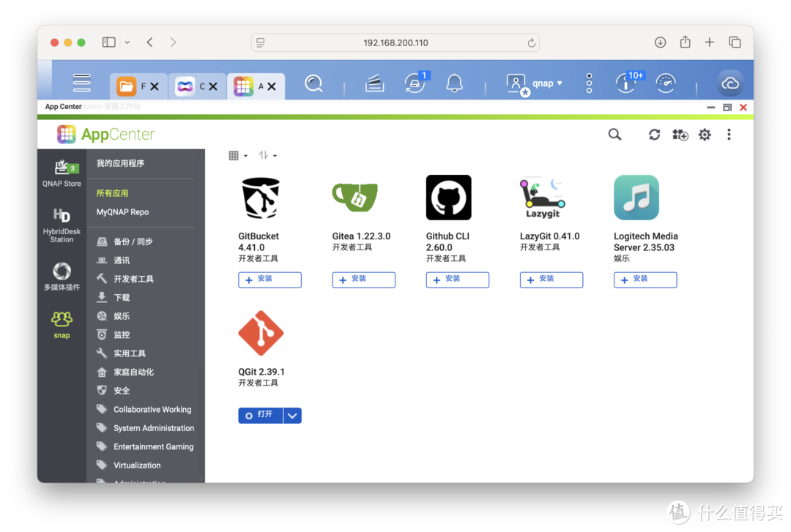This screenshot has width=791, height=532.
Task: Install Gitea 1.22.3.0
Action: click(x=364, y=280)
